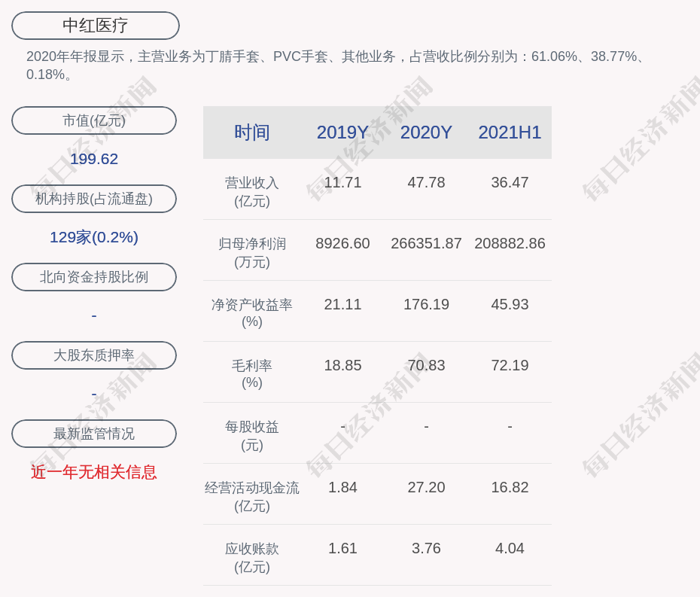Select the 2020Y column header
The image size is (700, 597).
(x=426, y=132)
